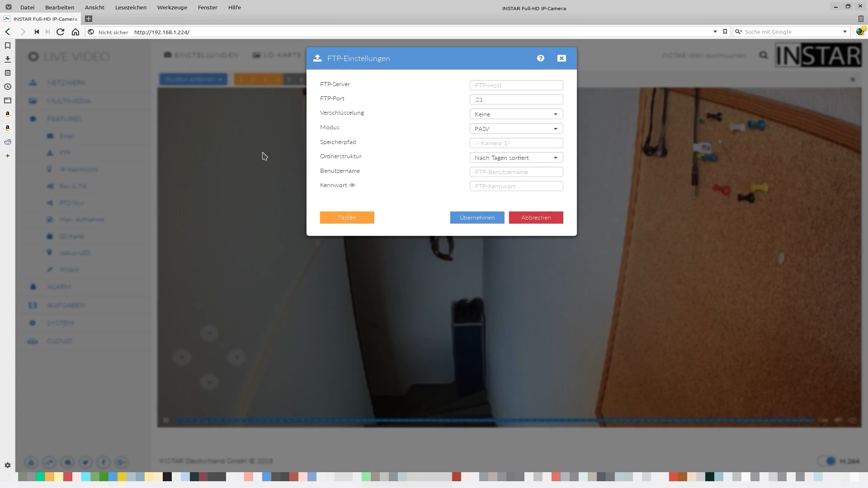Open the EINSTELLUNGEN tab
The height and width of the screenshot is (488, 868).
pyautogui.click(x=201, y=55)
